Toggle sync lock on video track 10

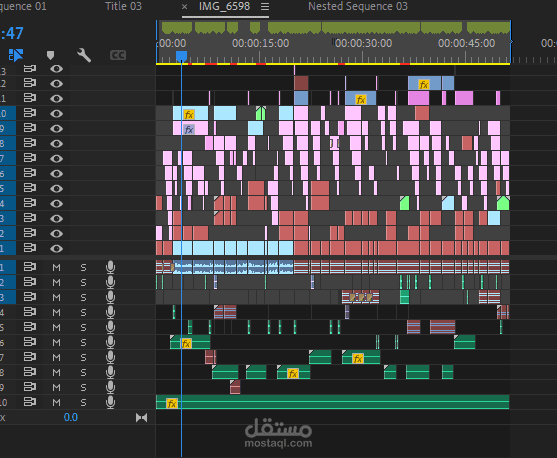tap(30, 113)
